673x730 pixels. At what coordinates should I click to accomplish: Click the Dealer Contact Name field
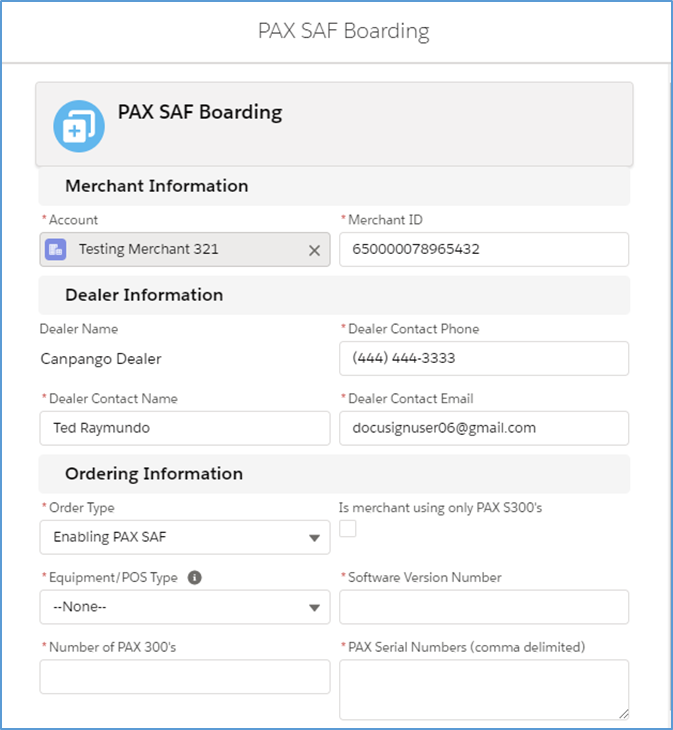(x=185, y=428)
